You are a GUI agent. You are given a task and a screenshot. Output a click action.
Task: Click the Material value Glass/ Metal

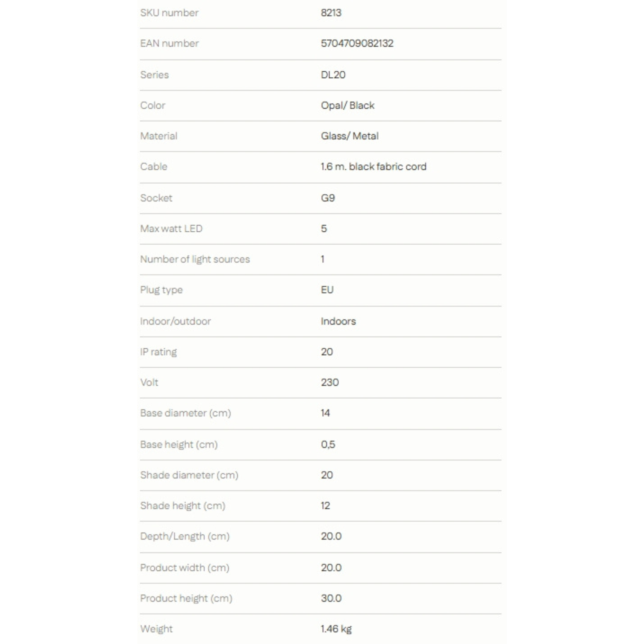click(350, 136)
